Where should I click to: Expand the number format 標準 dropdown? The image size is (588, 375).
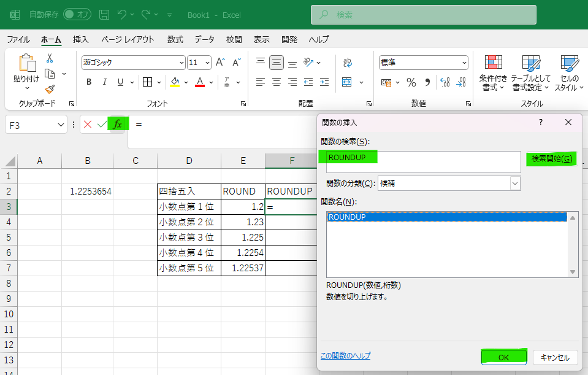click(464, 63)
